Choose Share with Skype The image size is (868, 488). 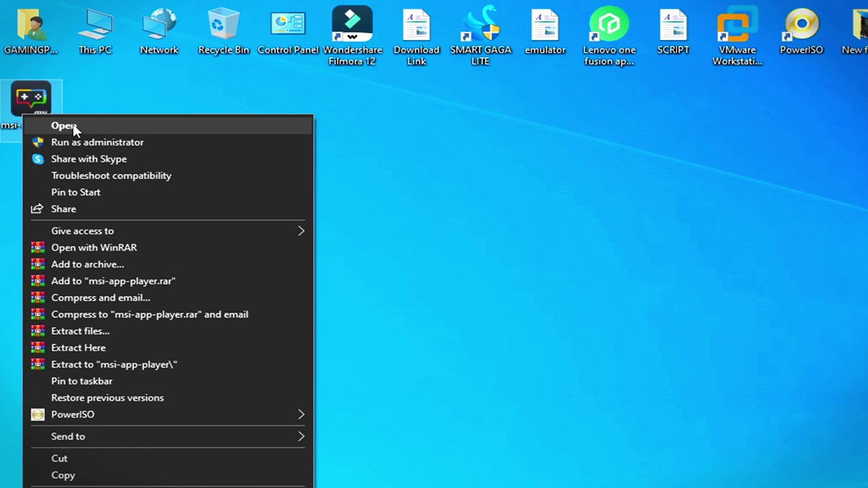[168, 159]
